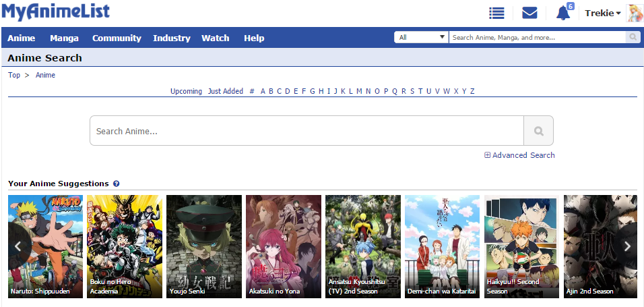Browse anime starting with letter T

tap(420, 91)
